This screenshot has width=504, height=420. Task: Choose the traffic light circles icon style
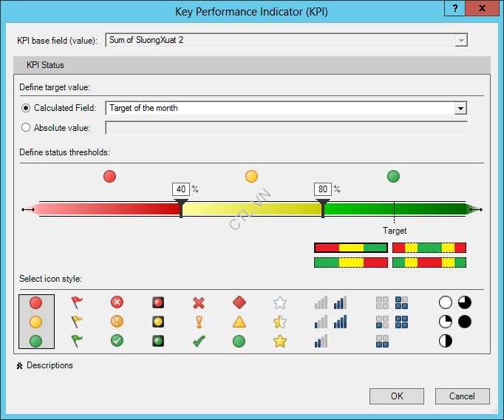point(35,322)
